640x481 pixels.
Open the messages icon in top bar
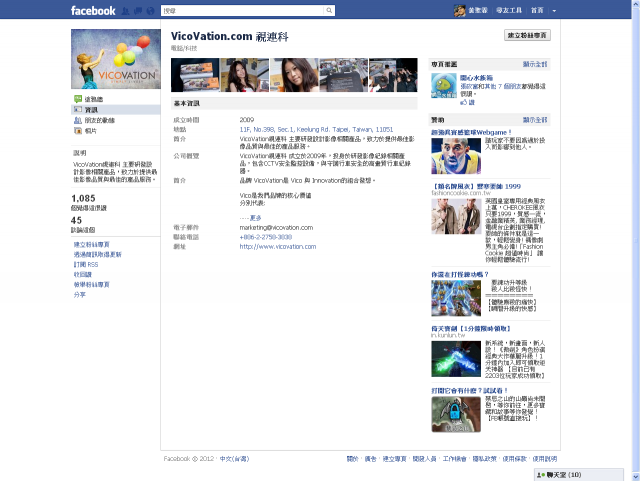click(138, 11)
